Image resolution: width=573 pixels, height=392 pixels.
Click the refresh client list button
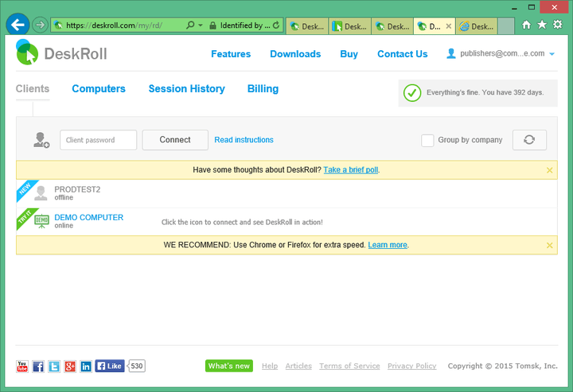click(x=529, y=140)
